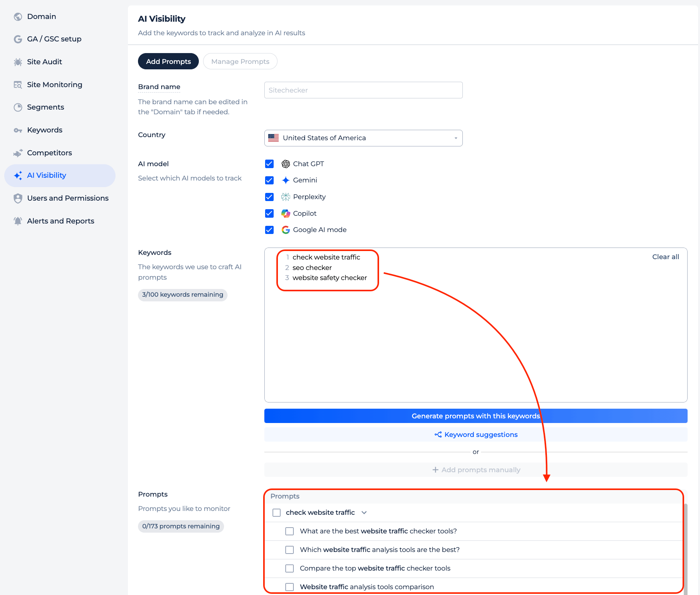Viewport: 700px width, 595px height.
Task: Click the Alerts and Reports bell icon
Action: (18, 221)
